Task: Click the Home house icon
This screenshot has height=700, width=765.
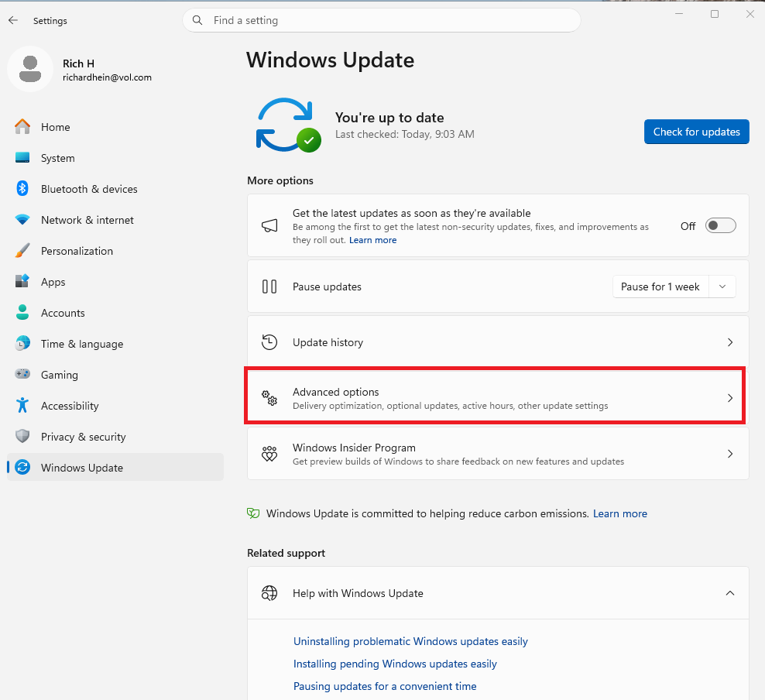Action: [x=22, y=127]
